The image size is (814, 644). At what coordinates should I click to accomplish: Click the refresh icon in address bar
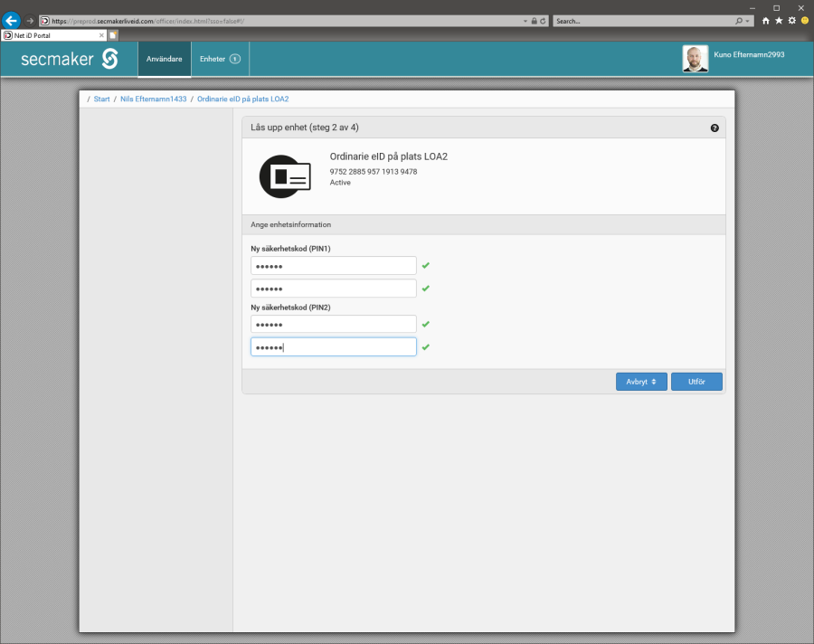tap(543, 22)
